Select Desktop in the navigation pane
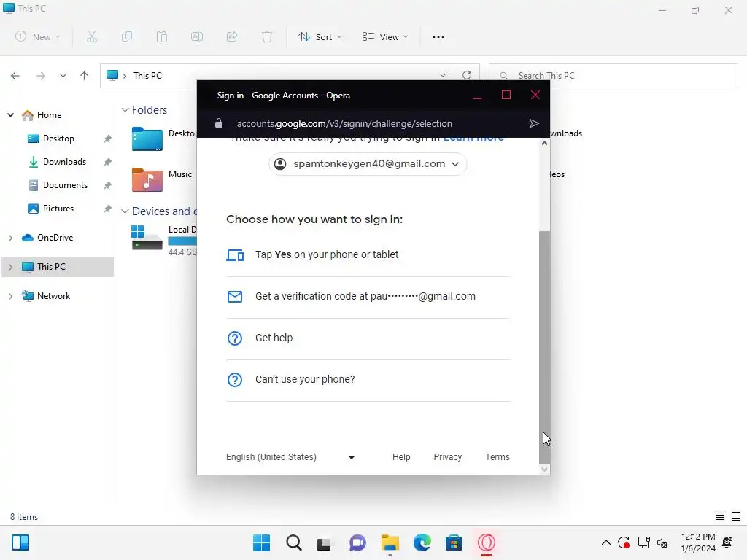 [x=58, y=139]
